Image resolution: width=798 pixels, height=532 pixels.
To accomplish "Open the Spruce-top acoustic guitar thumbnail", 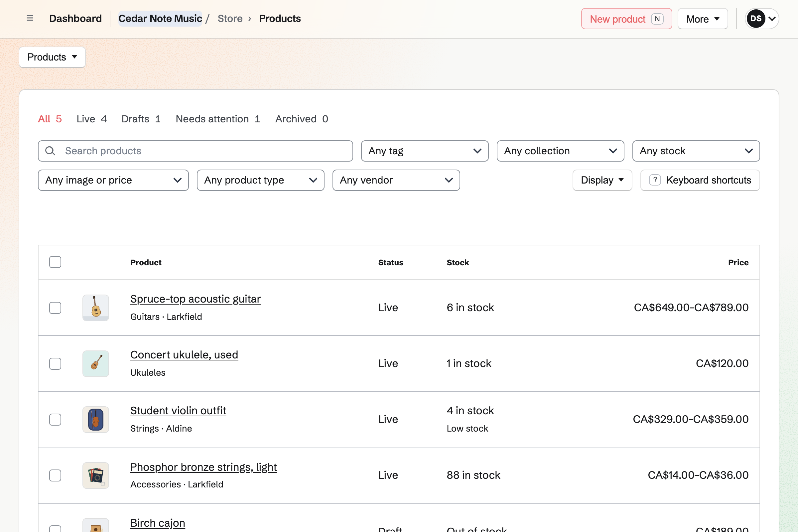I will pos(96,308).
